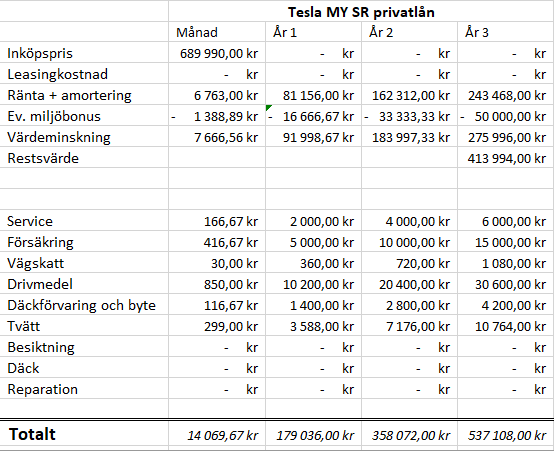Image resolution: width=554 pixels, height=451 pixels.
Task: Select the -16 666,67 kr cell
Action: [x=313, y=116]
